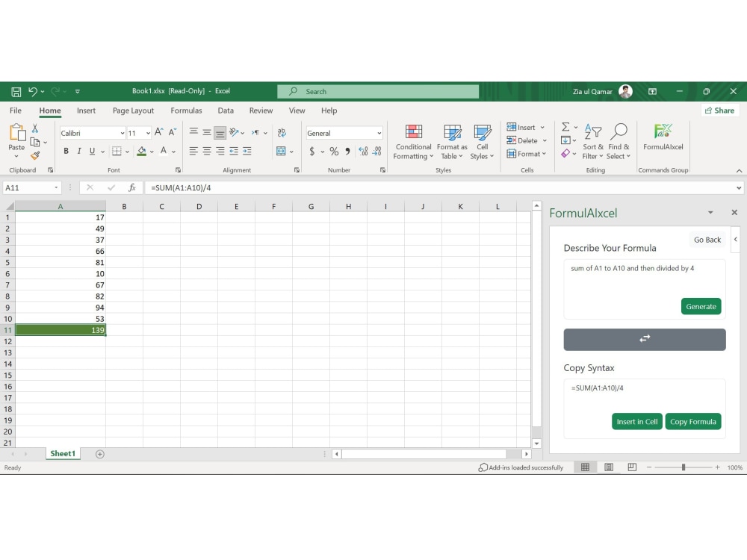Open the font name Calibri dropdown

[x=122, y=134]
